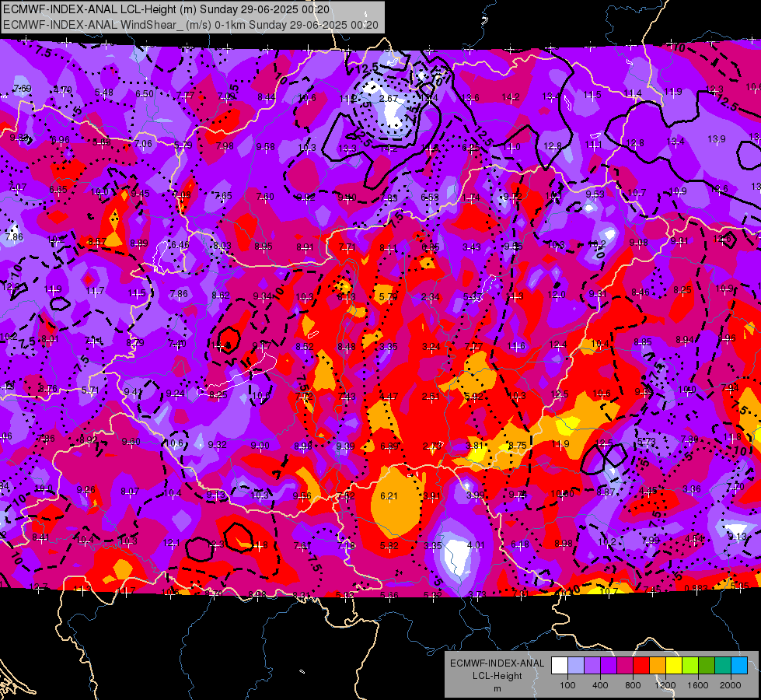Click the 4.70 grid value
The height and width of the screenshot is (700, 761).
tap(63, 90)
